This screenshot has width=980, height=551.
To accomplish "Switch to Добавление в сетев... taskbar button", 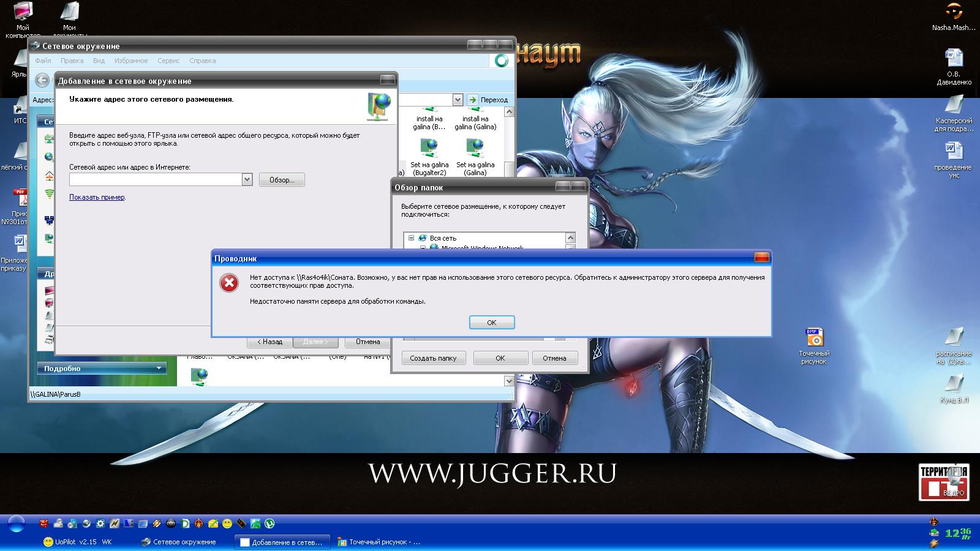I will [282, 542].
